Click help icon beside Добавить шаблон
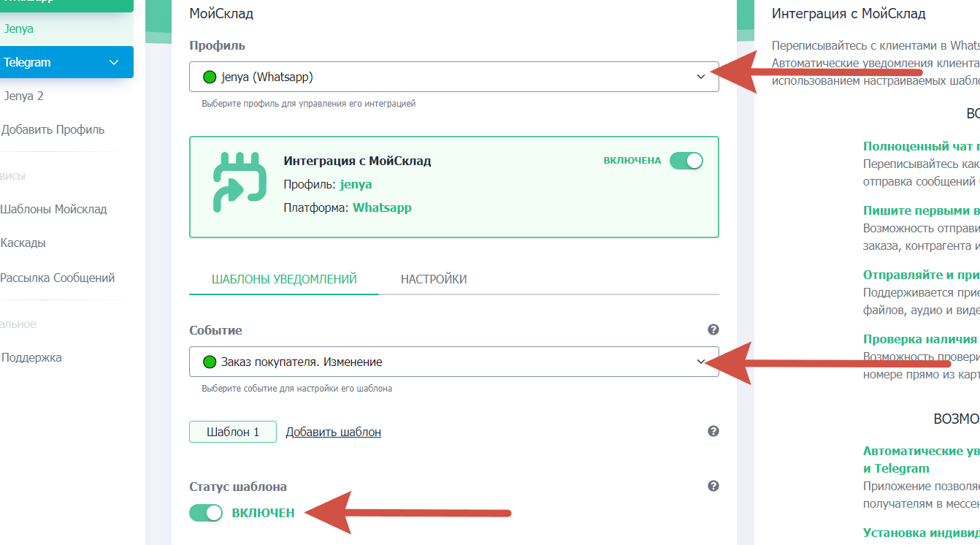This screenshot has width=980, height=545. (713, 431)
